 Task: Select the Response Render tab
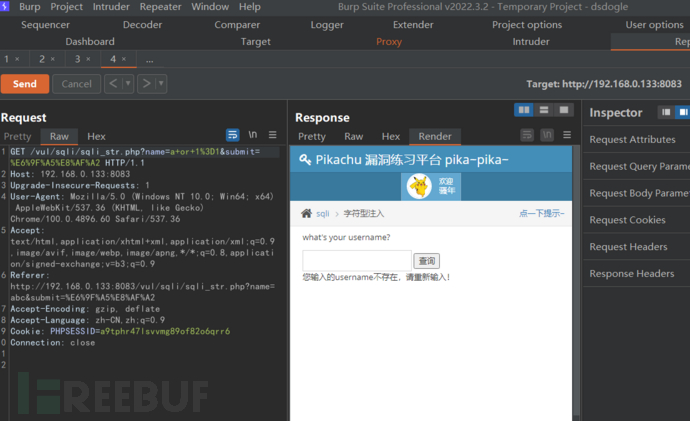tap(435, 136)
